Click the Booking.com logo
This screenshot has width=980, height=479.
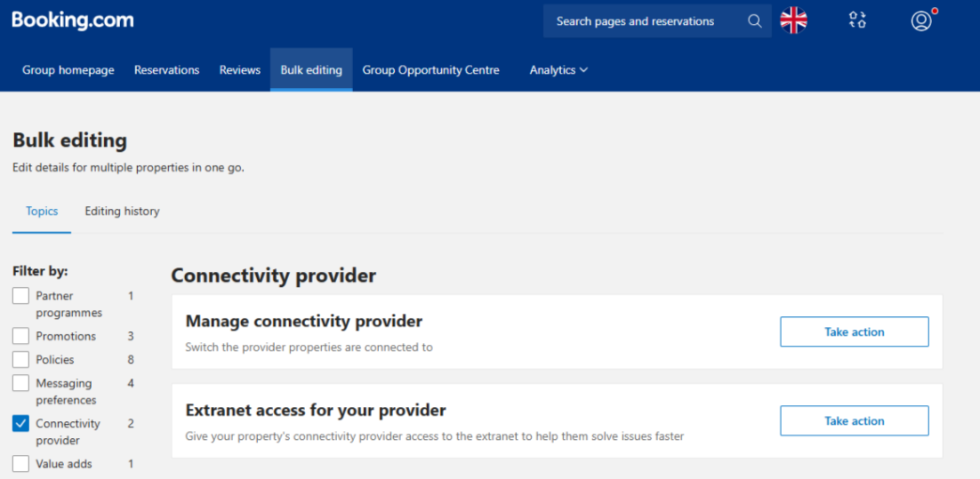(73, 20)
